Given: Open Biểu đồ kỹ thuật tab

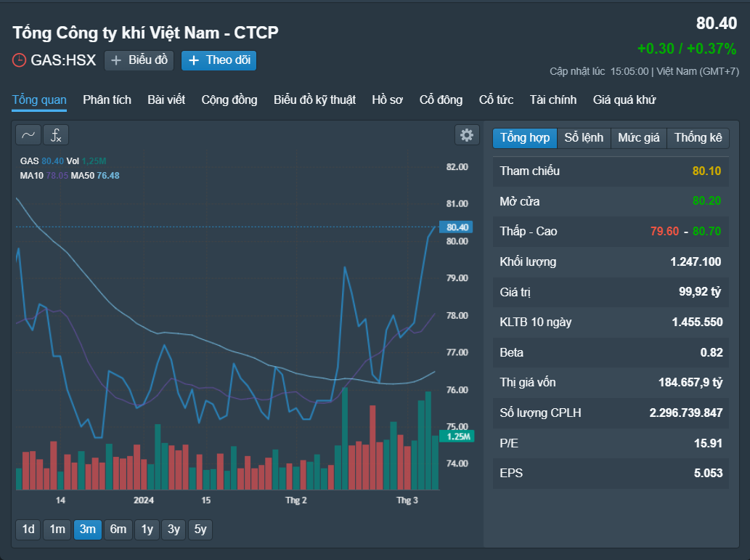Looking at the screenshot, I should (x=314, y=100).
